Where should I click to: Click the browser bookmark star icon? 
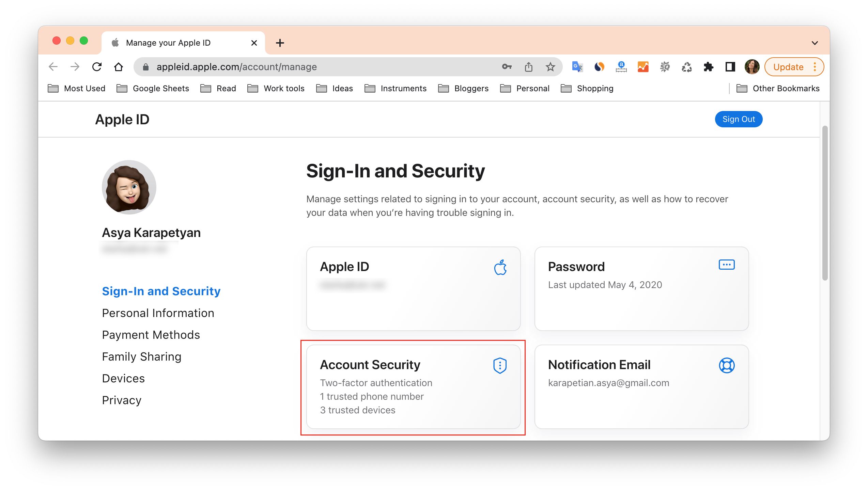pos(551,67)
